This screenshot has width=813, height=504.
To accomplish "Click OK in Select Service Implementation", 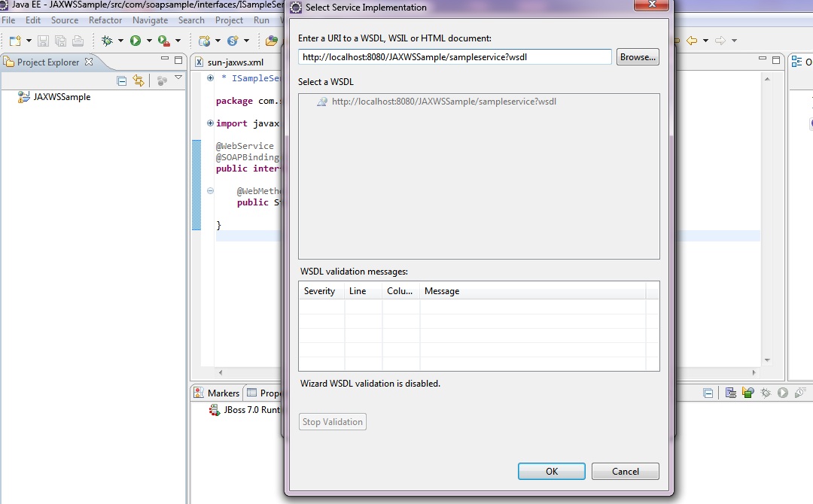I will point(551,472).
